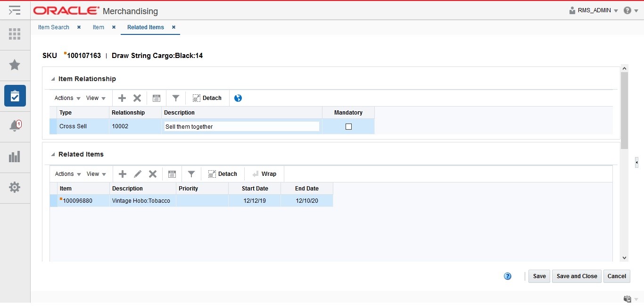
Task: Click the icon in the bottom right corner
Action: point(627,299)
